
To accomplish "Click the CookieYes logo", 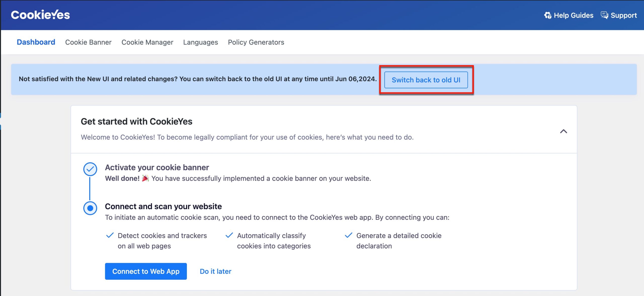I will 40,15.
